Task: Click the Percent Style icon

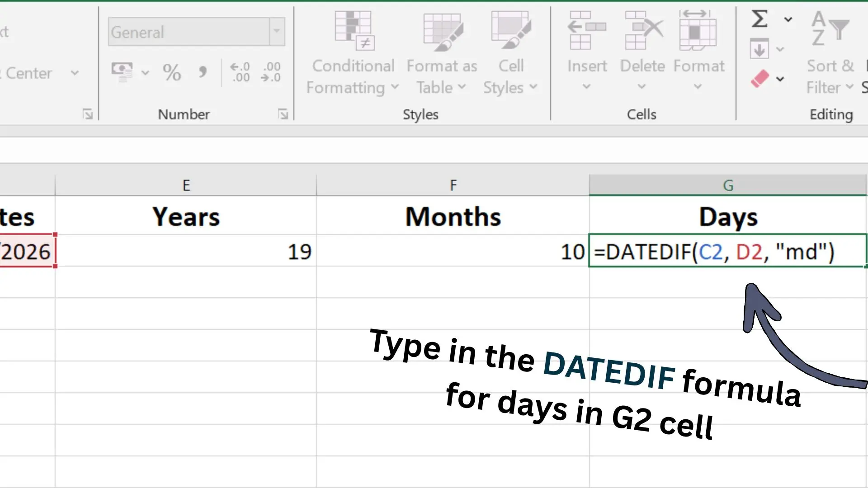Action: click(172, 72)
